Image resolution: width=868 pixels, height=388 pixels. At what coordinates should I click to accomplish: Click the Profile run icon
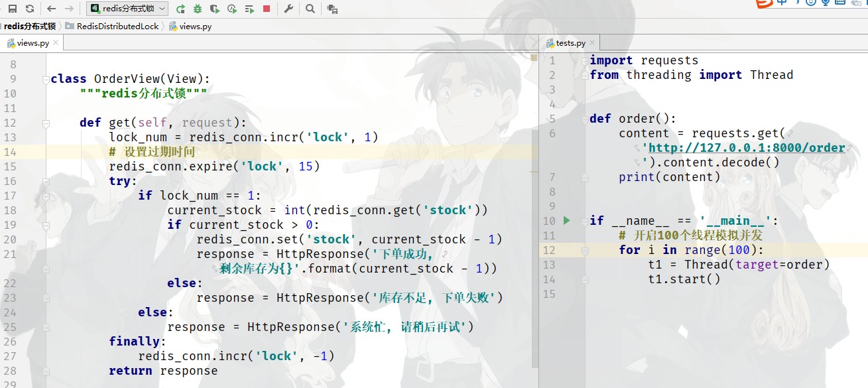(x=231, y=9)
